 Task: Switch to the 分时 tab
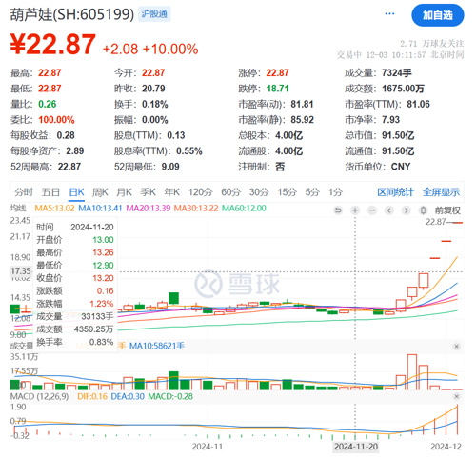[24, 192]
